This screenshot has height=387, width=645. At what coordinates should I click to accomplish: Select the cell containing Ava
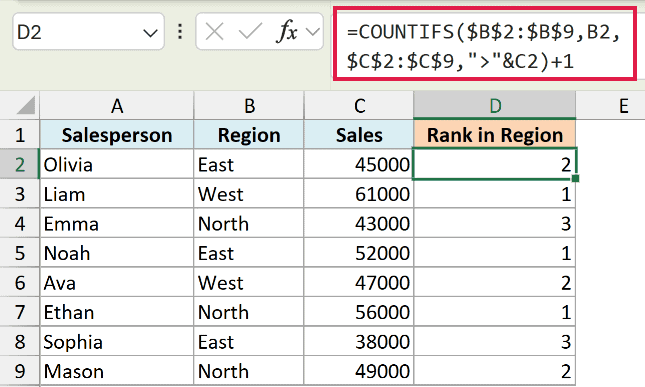point(117,283)
